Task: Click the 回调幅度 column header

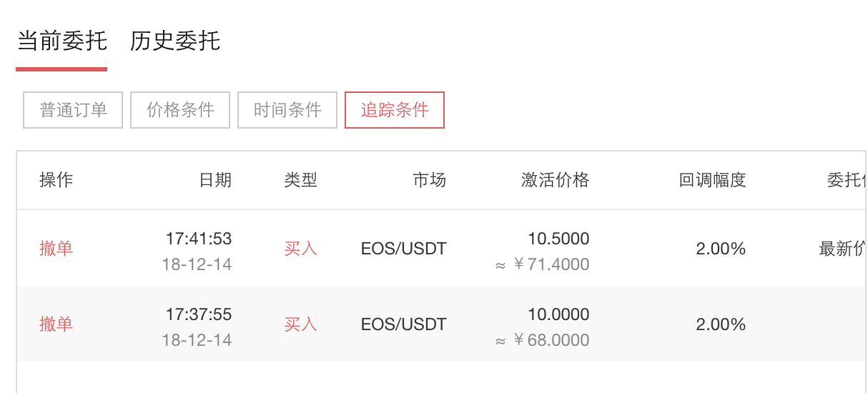Action: click(x=712, y=180)
